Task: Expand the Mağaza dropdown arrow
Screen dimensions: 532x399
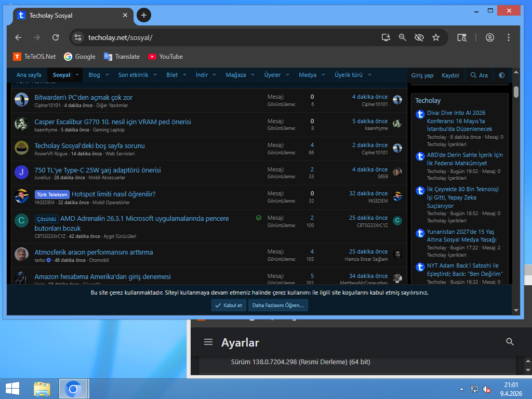Action: (x=253, y=75)
